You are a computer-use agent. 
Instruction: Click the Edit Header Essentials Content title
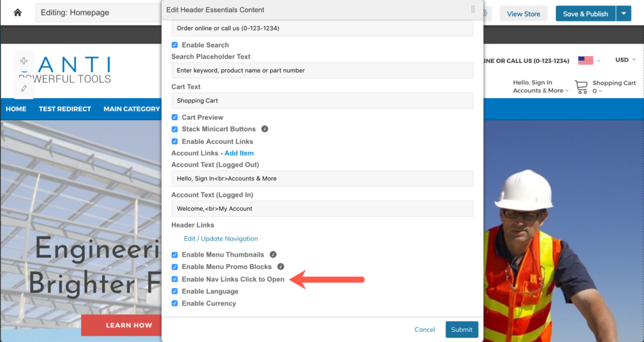(215, 10)
